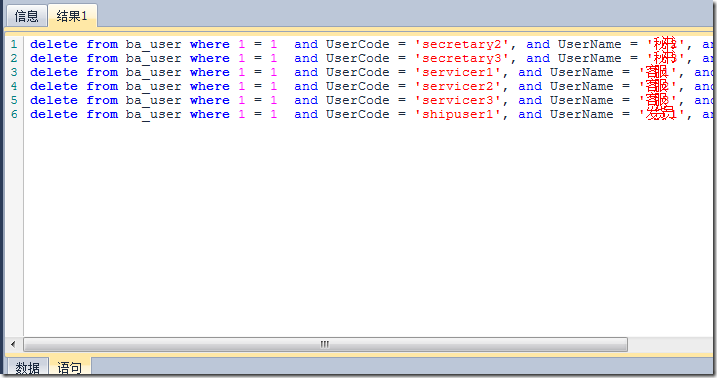The image size is (717, 378).
Task: Open the 语句 bottom tab
Action: pos(70,367)
